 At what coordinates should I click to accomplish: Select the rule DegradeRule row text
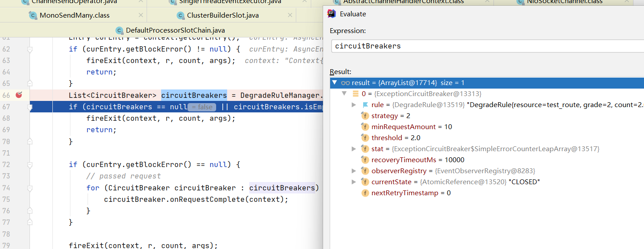[x=508, y=105]
